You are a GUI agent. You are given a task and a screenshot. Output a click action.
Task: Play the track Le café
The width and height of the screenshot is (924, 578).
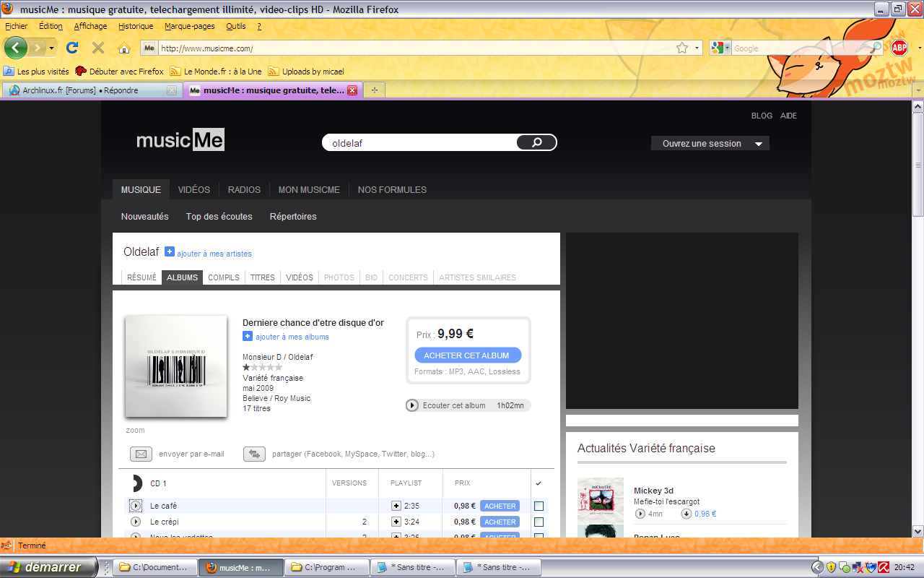click(136, 506)
